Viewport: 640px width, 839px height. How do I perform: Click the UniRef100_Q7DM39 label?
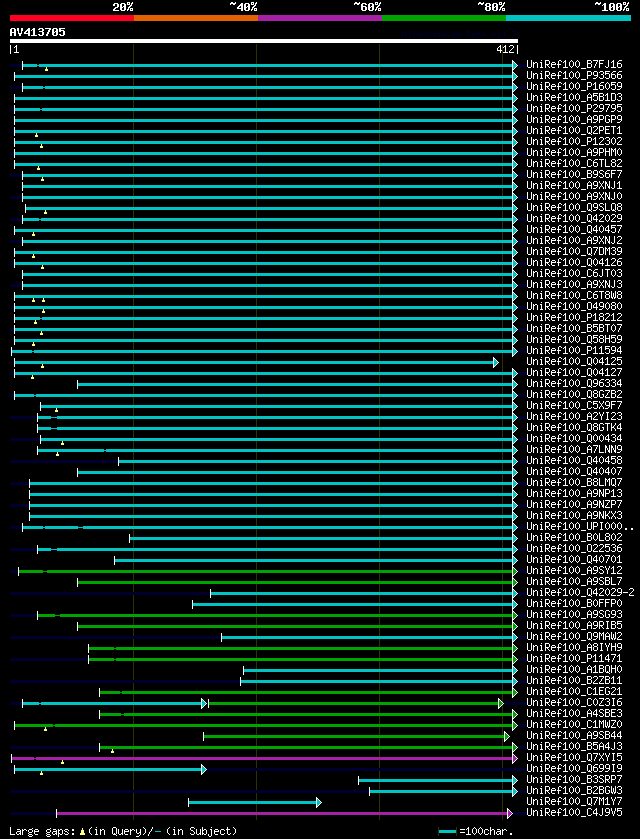pyautogui.click(x=574, y=251)
